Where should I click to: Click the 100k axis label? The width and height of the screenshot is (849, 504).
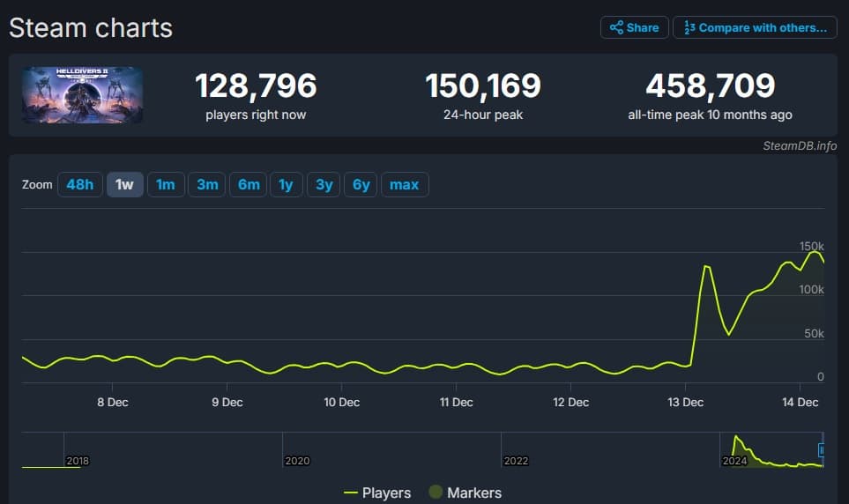pos(812,290)
